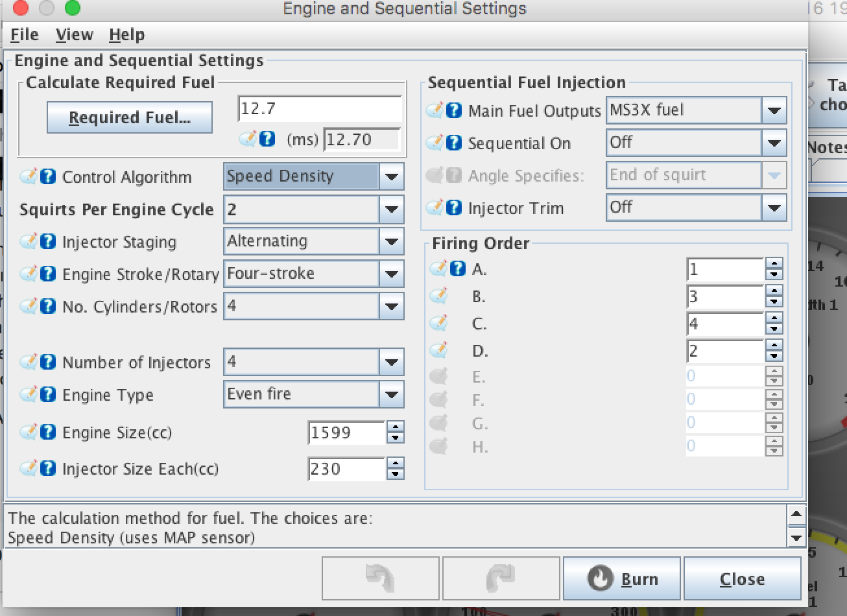Image resolution: width=847 pixels, height=616 pixels.
Task: Expand the Sequential On dropdown
Action: 774,143
